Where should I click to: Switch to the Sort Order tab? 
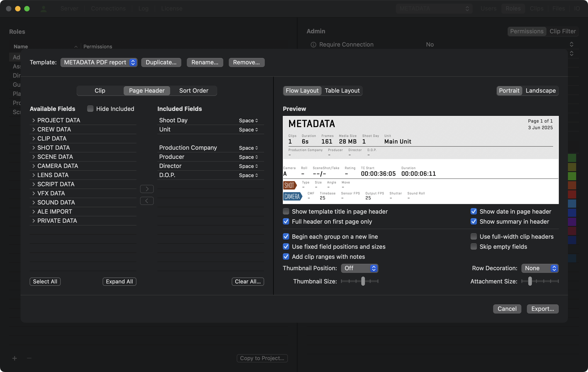coord(193,91)
